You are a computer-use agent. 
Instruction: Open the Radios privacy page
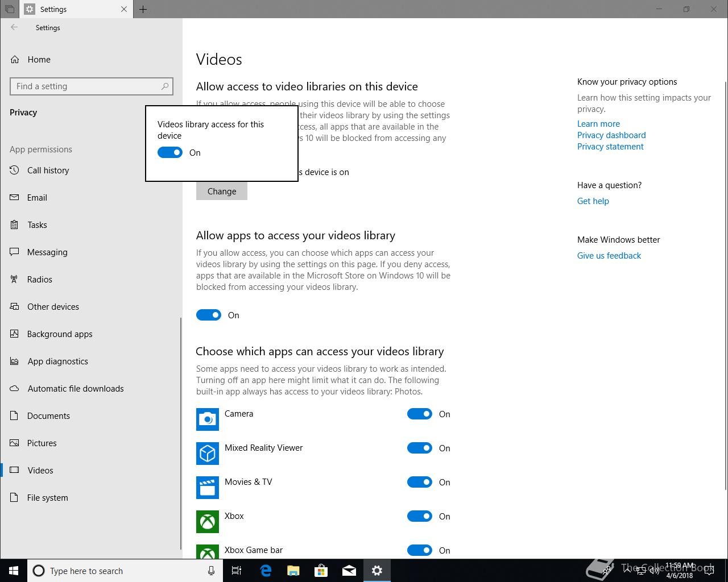(x=91, y=280)
